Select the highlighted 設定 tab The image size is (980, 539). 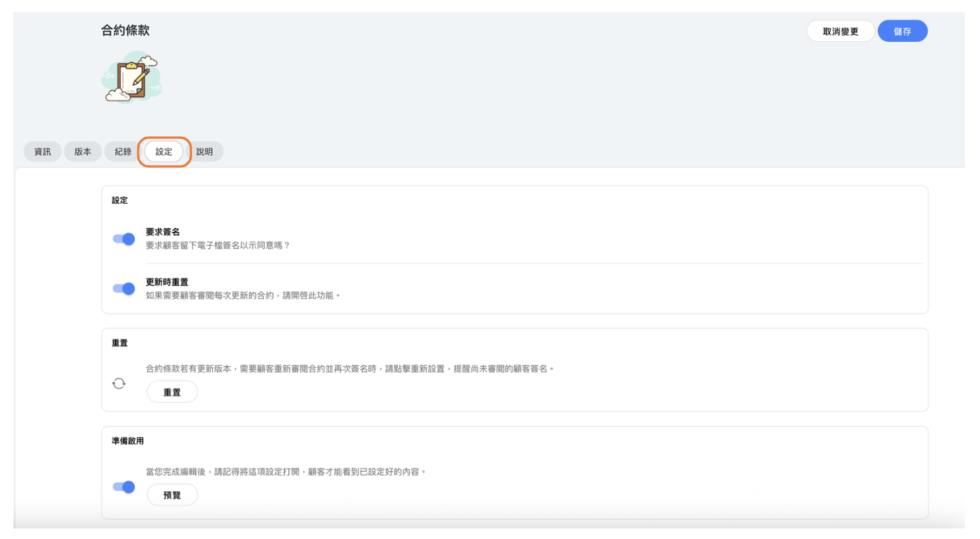[x=164, y=152]
